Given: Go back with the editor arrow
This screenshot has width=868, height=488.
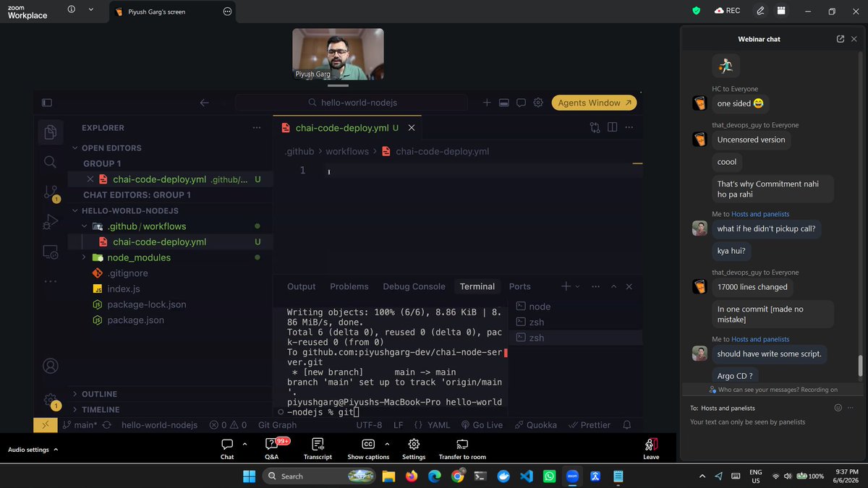Looking at the screenshot, I should [204, 103].
